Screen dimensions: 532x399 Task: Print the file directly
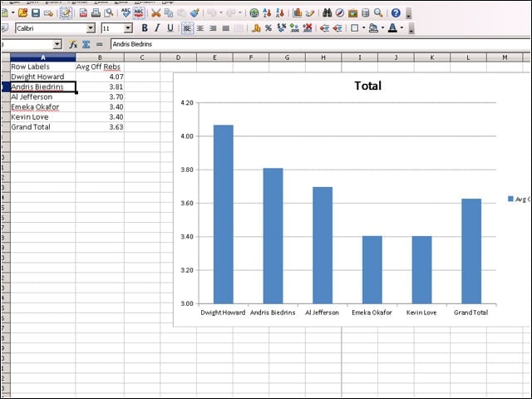[96, 13]
